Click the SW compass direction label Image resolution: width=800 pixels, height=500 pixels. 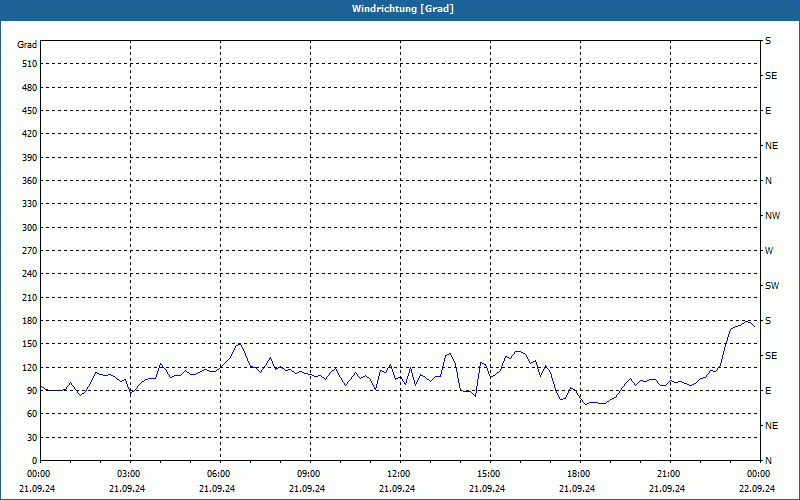[772, 286]
